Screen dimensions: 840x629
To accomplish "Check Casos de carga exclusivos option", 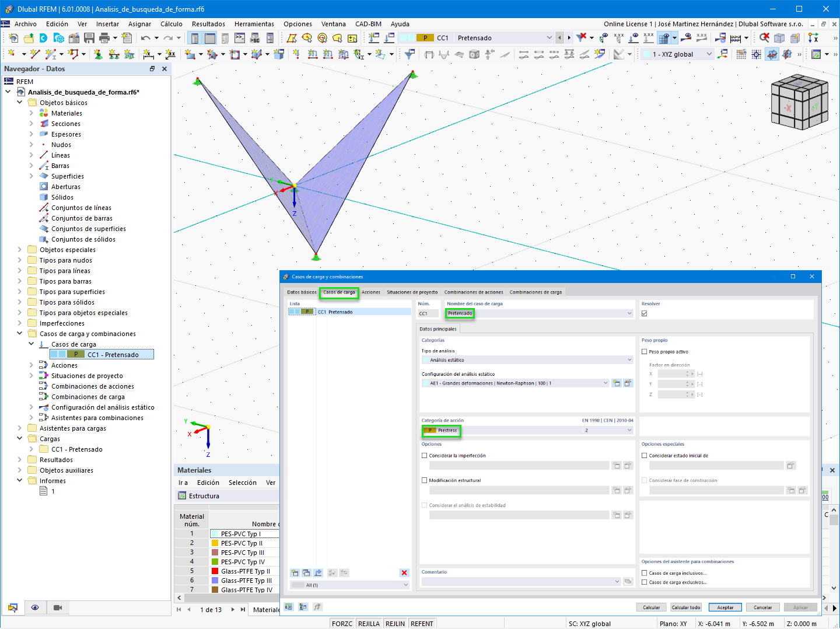I will point(645,582).
